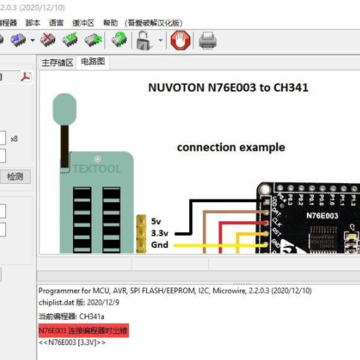This screenshot has height=360, width=360.
Task: Click the Read chip toolbar icon
Action: pyautogui.click(x=18, y=40)
